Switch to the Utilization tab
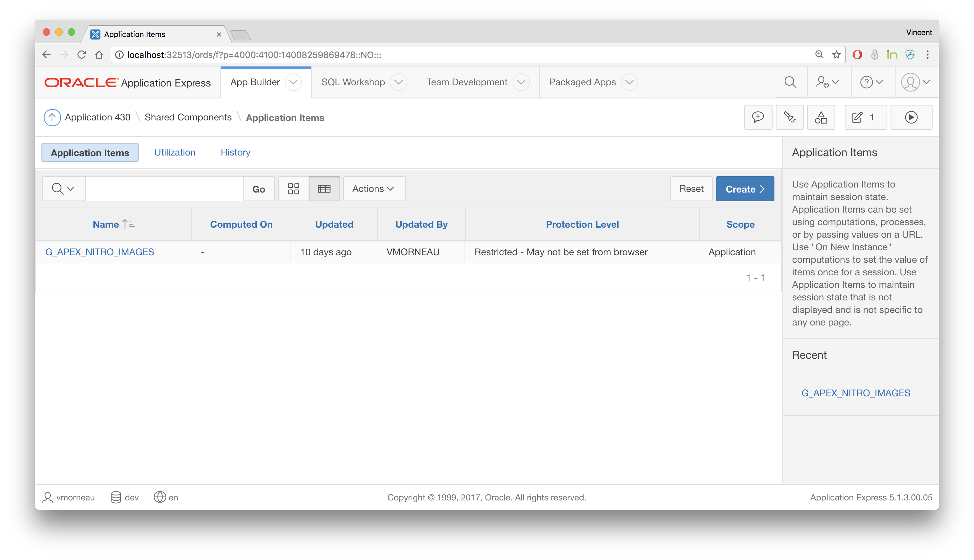 pos(175,152)
